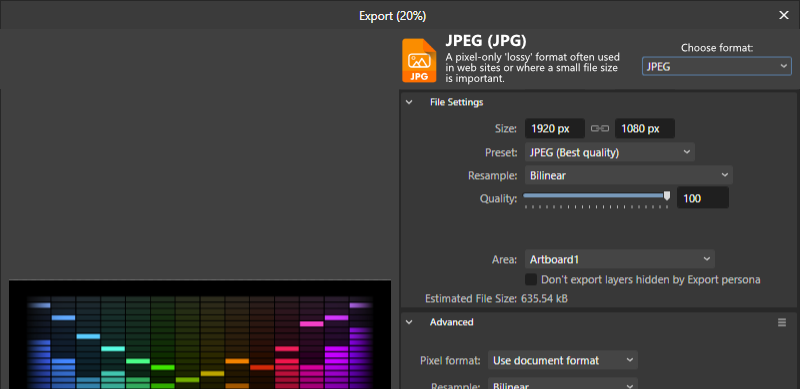The height and width of the screenshot is (389, 800).
Task: Click the JPEG (JPG) heading text
Action: (486, 41)
